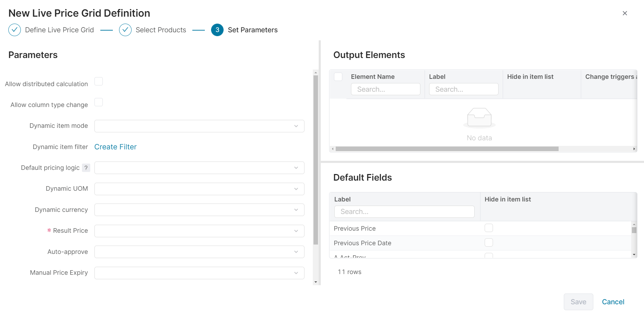Click the Output Elements scroll right arrow
Viewport: 644px width, 314px height.
[x=634, y=149]
